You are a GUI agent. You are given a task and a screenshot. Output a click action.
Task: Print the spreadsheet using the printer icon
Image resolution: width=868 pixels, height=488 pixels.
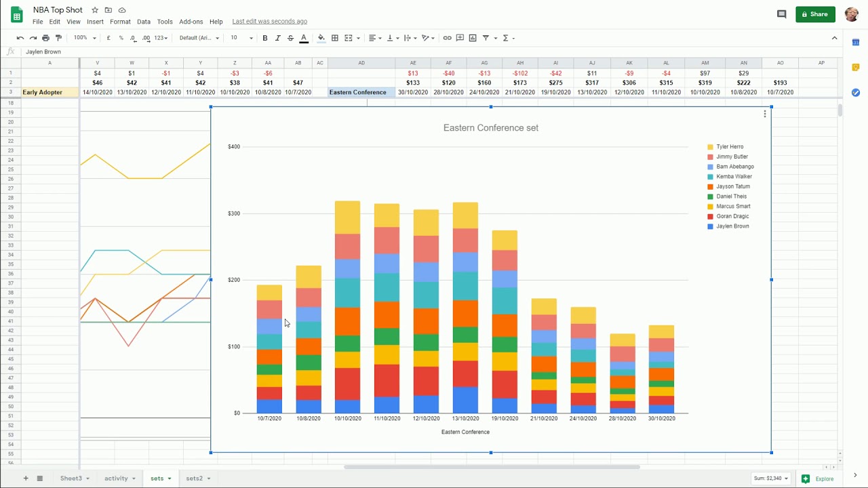(x=45, y=38)
